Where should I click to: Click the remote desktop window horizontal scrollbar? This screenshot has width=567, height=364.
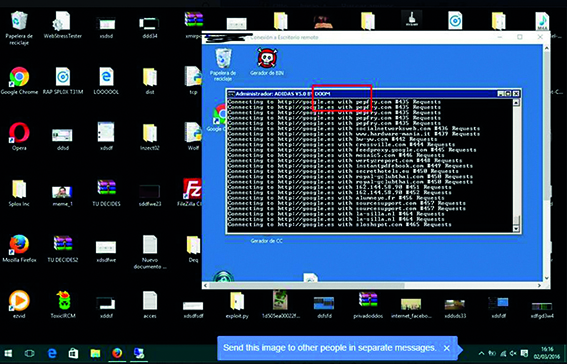pyautogui.click(x=306, y=286)
